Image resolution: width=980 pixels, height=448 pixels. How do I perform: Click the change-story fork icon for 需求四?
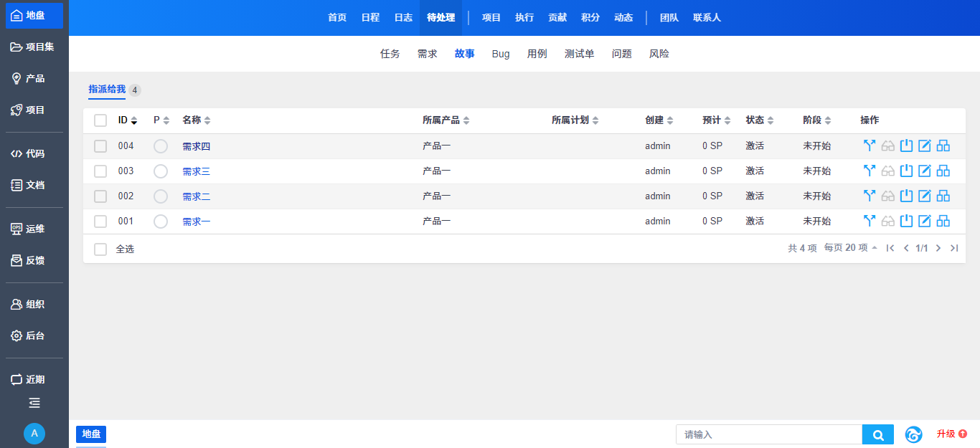pyautogui.click(x=870, y=146)
